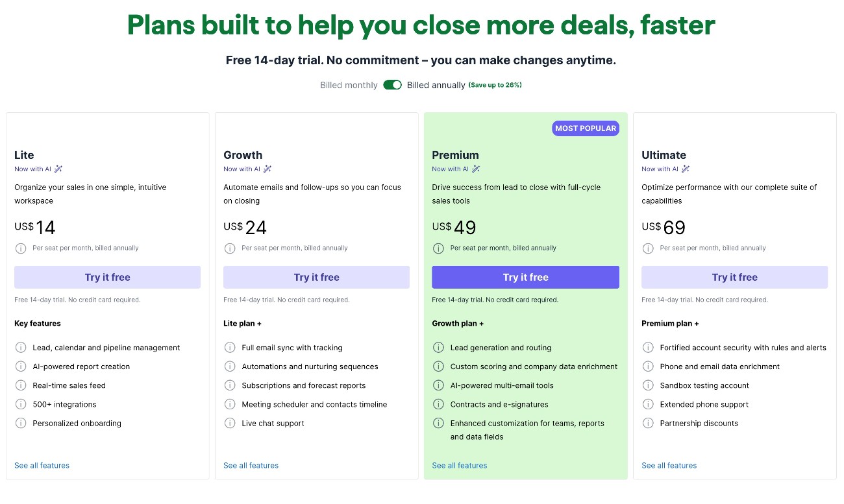Click the info icon beside 'Partnership discounts'
The image size is (844, 504).
(x=649, y=423)
